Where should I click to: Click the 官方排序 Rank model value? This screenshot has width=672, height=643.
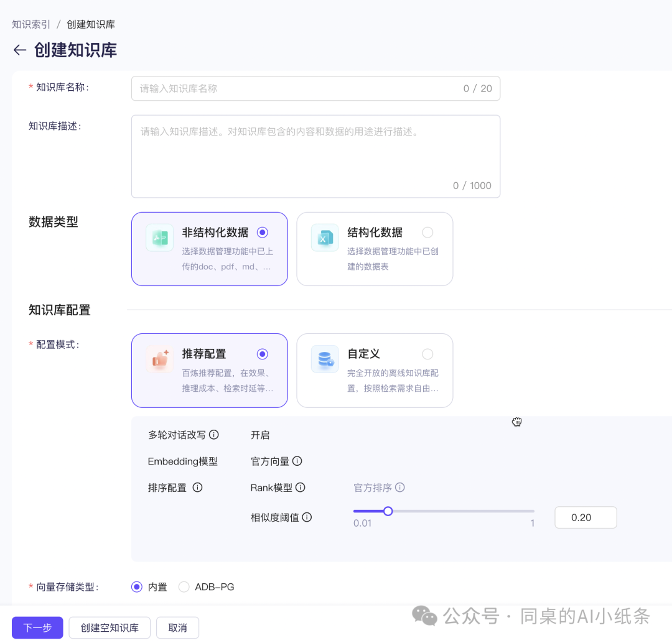(x=373, y=488)
